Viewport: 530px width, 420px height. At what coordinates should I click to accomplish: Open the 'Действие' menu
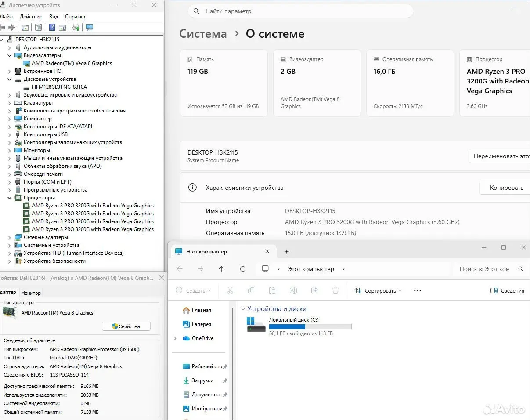pyautogui.click(x=31, y=17)
